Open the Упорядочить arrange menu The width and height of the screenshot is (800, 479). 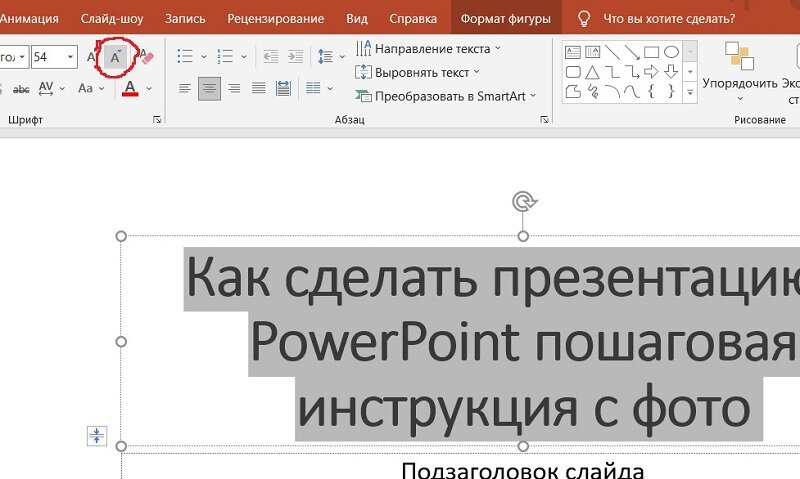coord(740,70)
